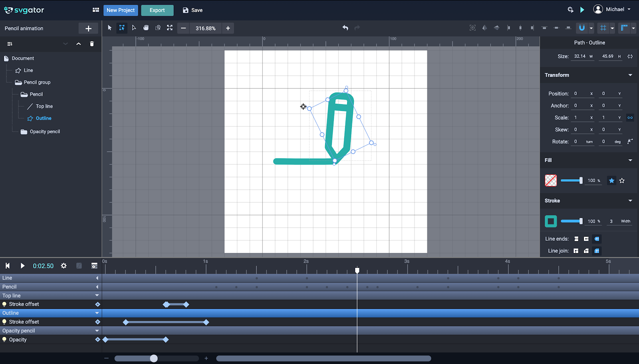Select Opacity pencil group
The height and width of the screenshot is (364, 639).
pyautogui.click(x=45, y=132)
